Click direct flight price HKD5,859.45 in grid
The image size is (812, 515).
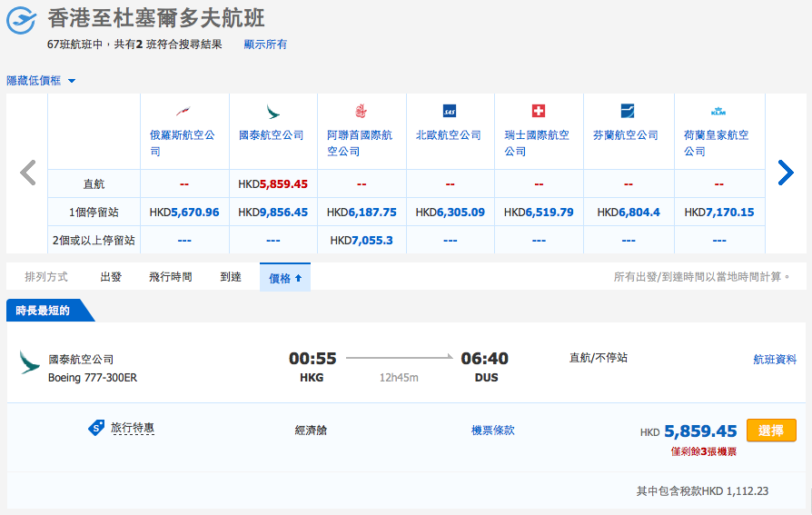pyautogui.click(x=272, y=183)
